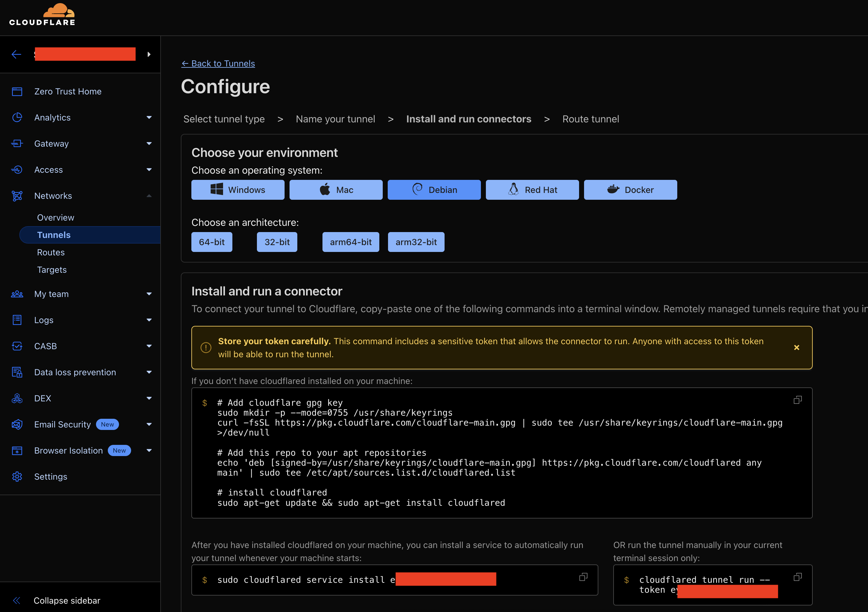Image resolution: width=868 pixels, height=612 pixels.
Task: Click Collapse sidebar label
Action: 67,600
